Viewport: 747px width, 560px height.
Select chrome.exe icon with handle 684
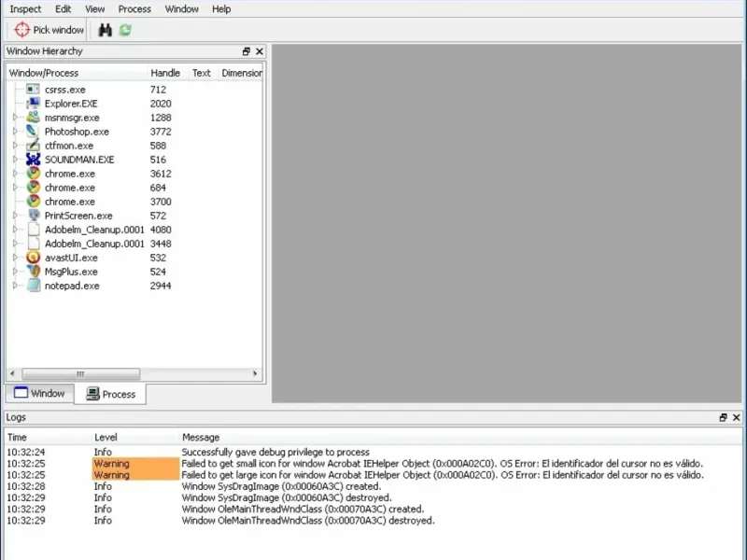click(33, 188)
